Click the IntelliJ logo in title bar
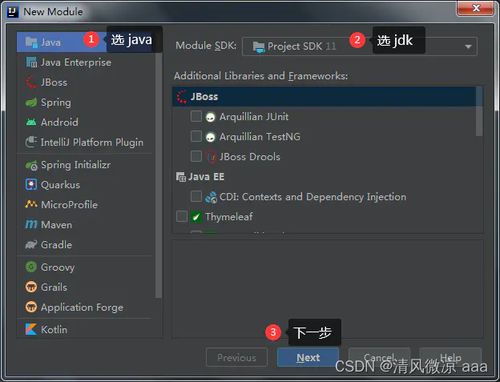 pos(13,12)
